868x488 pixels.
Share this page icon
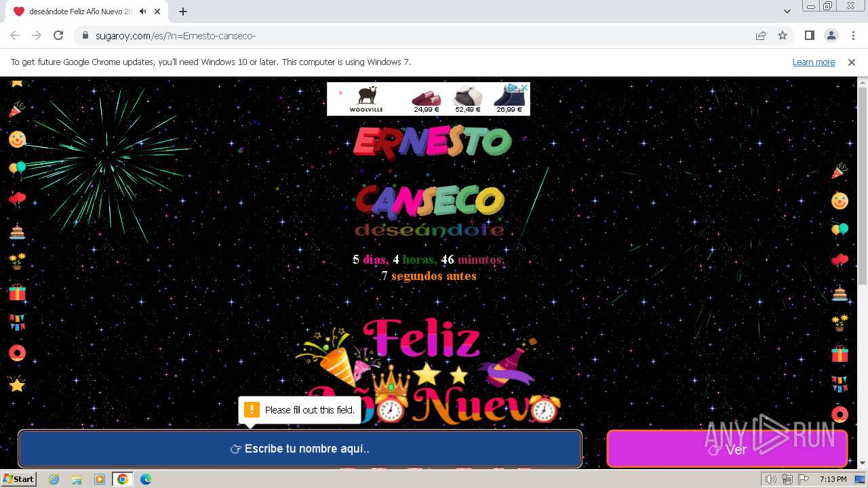761,35
